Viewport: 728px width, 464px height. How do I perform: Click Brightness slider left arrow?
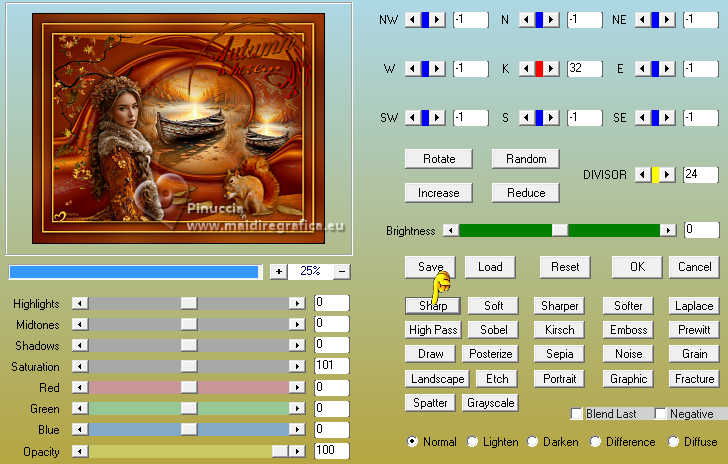451,230
